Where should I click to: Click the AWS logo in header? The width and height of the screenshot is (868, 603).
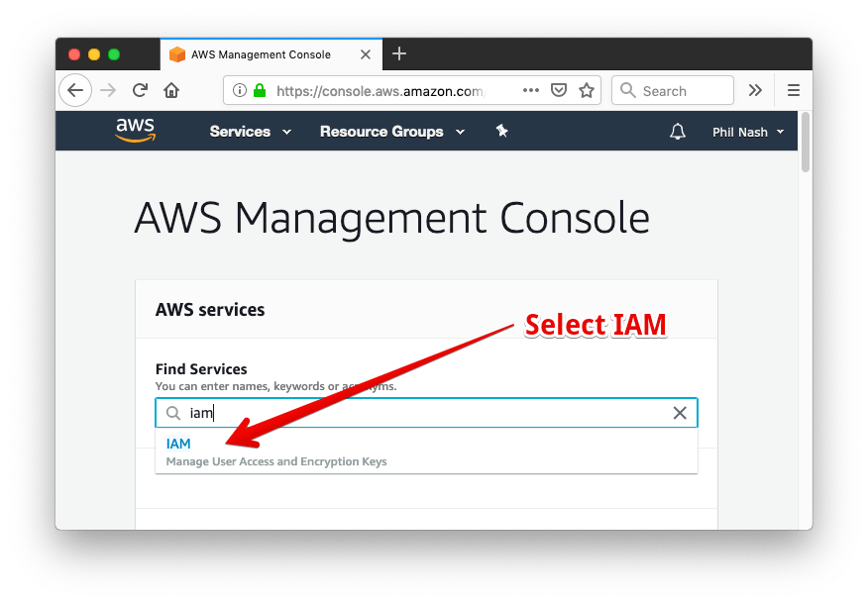(136, 131)
